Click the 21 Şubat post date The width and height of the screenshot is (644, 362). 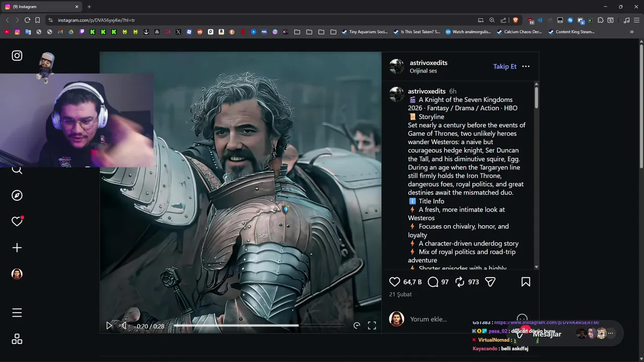(400, 294)
